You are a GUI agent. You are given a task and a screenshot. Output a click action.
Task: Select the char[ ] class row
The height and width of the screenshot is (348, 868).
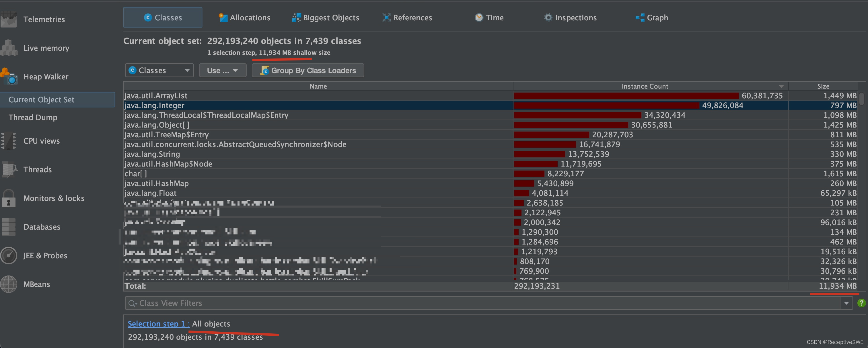click(x=491, y=174)
